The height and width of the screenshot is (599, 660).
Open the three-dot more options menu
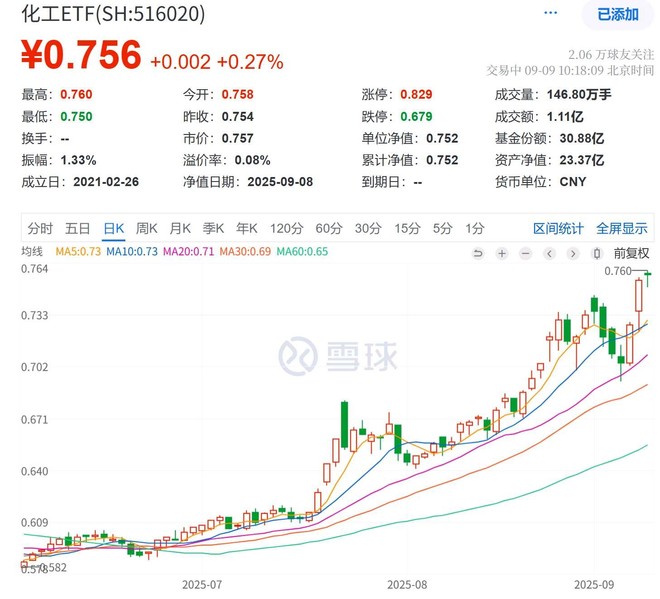point(551,13)
